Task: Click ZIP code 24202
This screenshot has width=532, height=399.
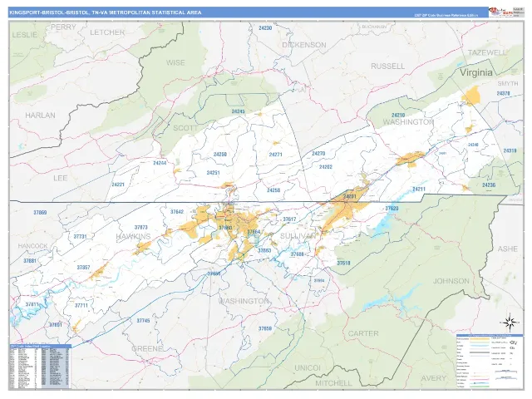Action: click(326, 167)
